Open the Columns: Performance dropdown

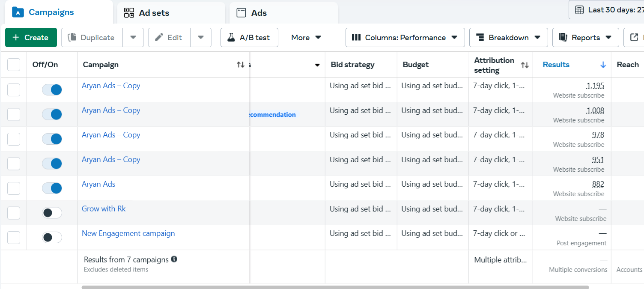[x=405, y=38]
